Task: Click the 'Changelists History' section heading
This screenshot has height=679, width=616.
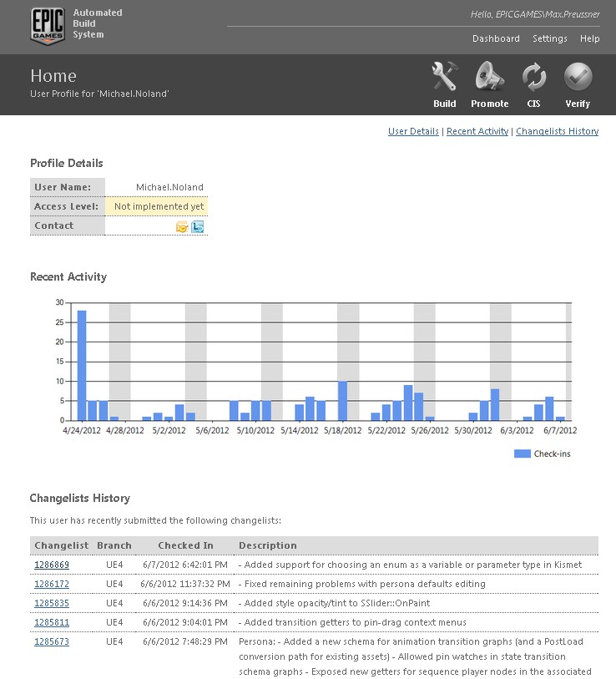Action: tap(79, 498)
